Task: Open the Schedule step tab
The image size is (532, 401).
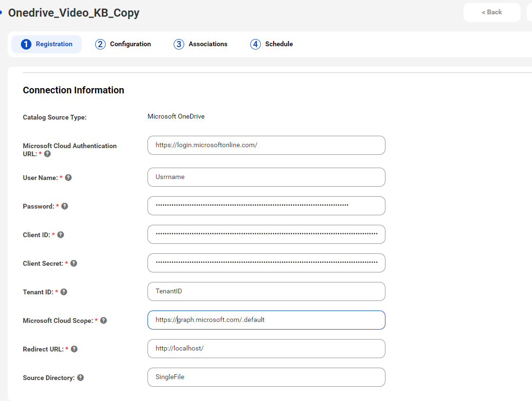Action: (271, 44)
